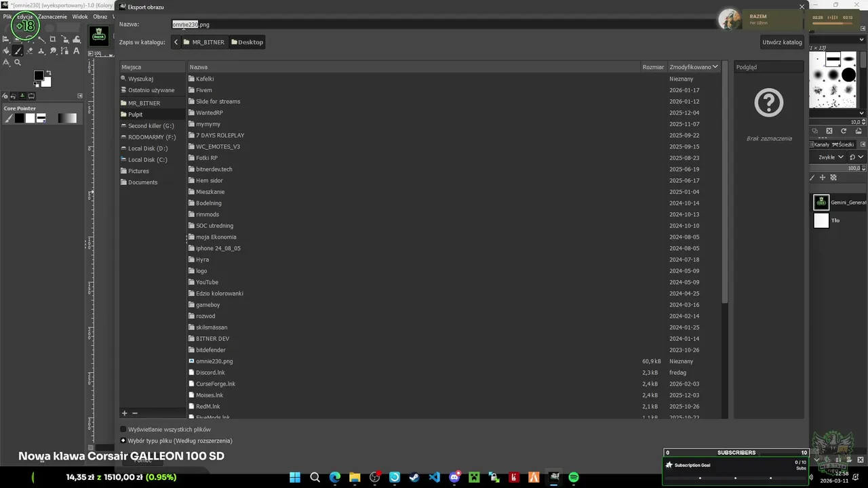Open the Zaznaczenie menu
The image size is (868, 488).
point(52,16)
